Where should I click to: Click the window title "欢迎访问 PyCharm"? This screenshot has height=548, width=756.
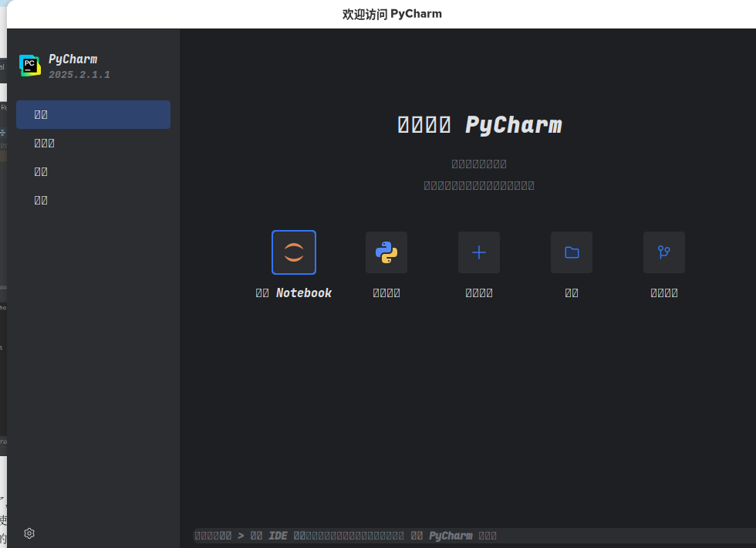coord(392,14)
